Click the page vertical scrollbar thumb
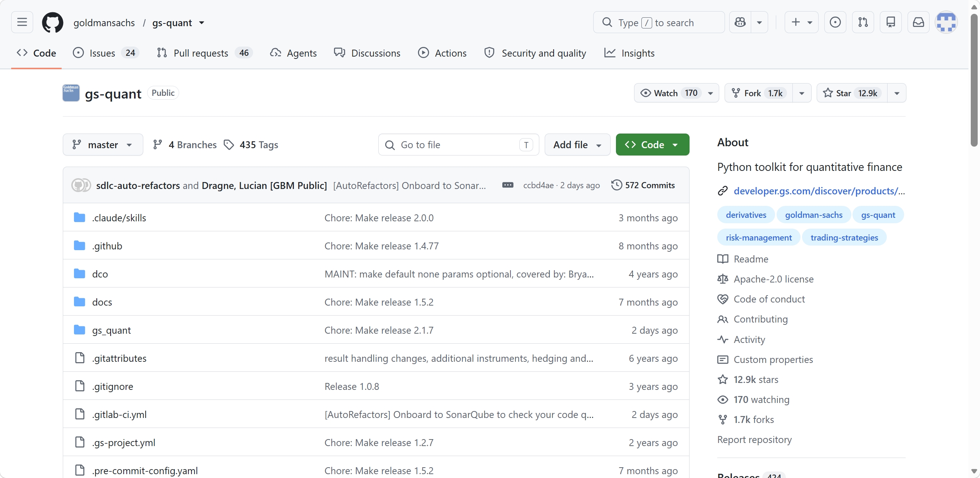 pos(974,80)
